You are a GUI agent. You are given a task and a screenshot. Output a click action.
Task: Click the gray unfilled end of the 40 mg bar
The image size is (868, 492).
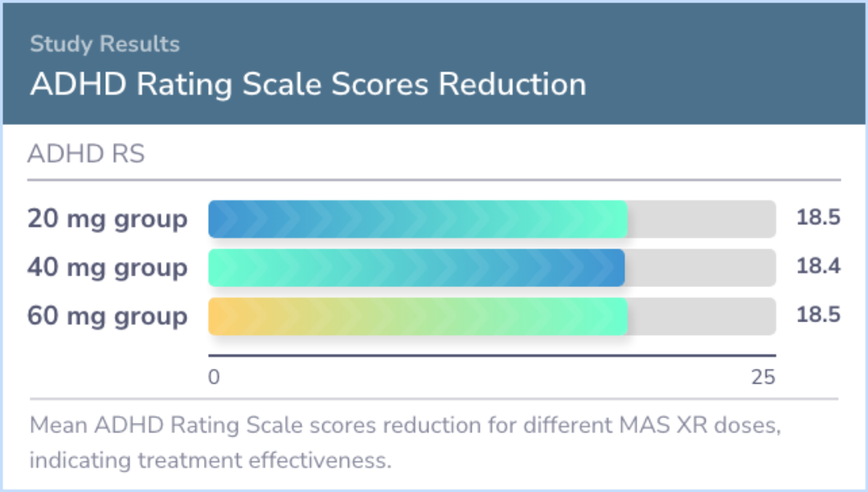pos(700,268)
